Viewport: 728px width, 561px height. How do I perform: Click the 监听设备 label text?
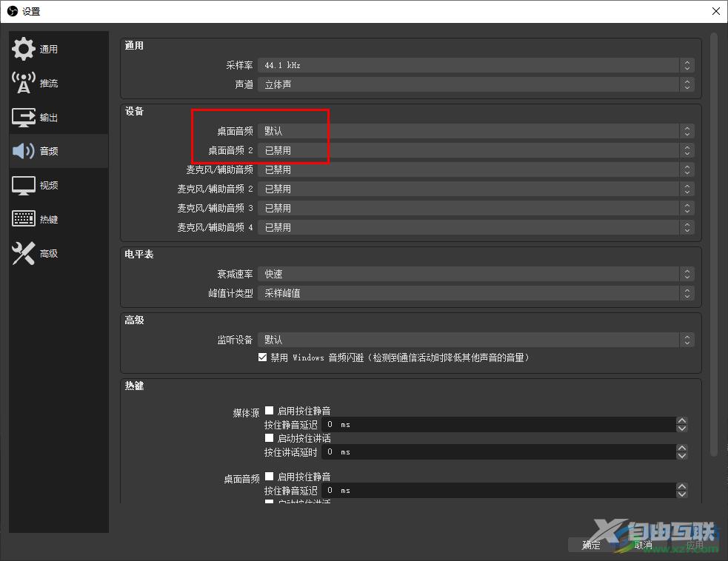coord(235,340)
